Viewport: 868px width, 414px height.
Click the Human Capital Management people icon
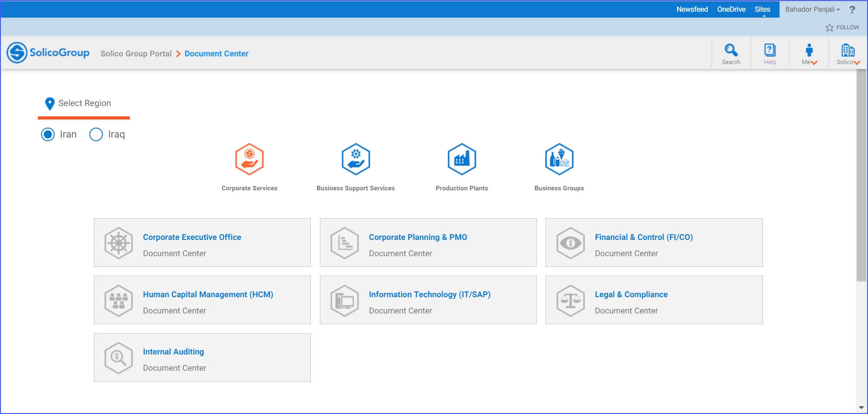click(x=119, y=300)
